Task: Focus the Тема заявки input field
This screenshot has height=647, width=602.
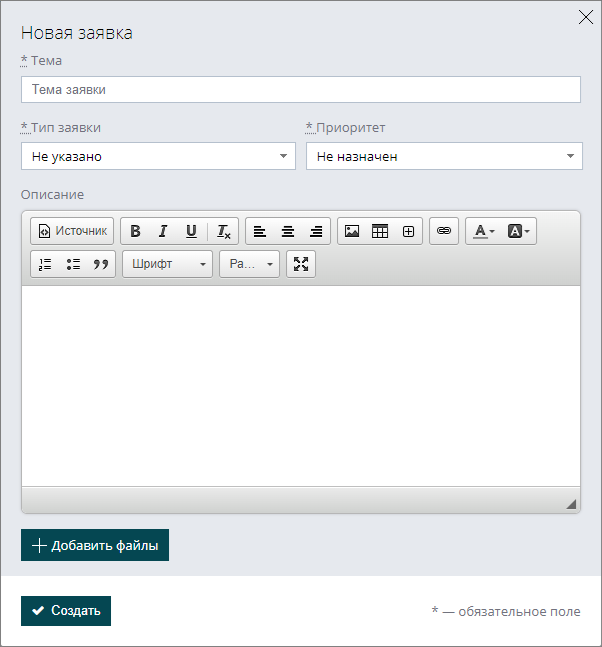Action: (301, 90)
